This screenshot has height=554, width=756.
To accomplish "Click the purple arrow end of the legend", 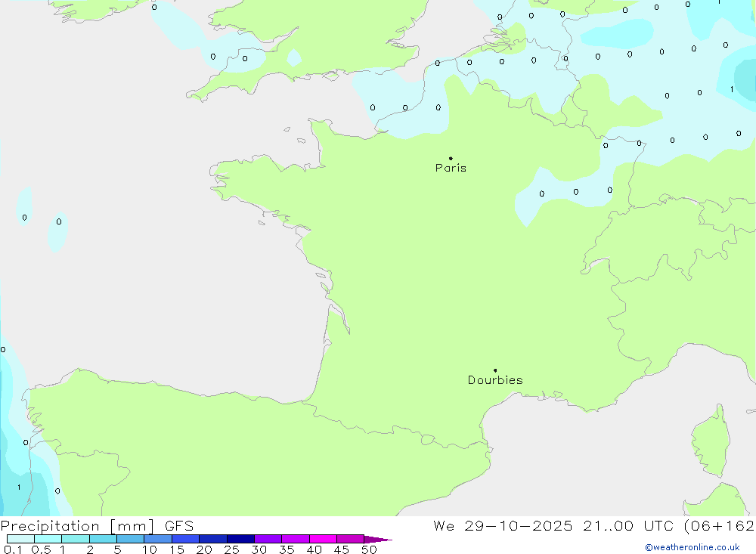I will tap(378, 539).
